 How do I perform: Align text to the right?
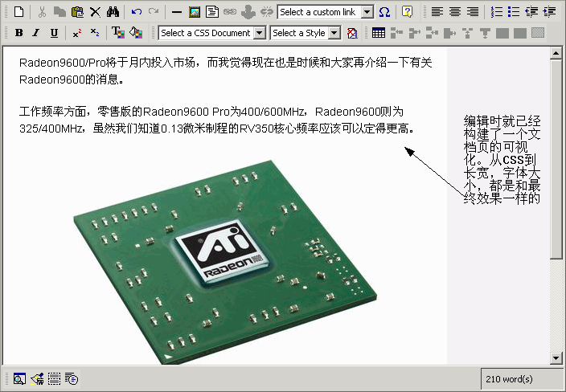coord(473,12)
